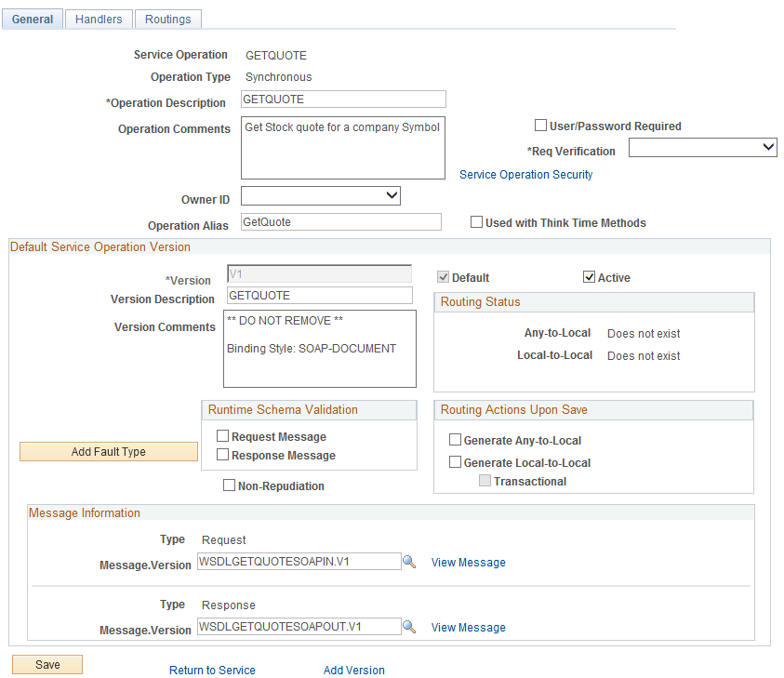The width and height of the screenshot is (784, 678).
Task: Click into the Operation Alias field
Action: pos(340,222)
